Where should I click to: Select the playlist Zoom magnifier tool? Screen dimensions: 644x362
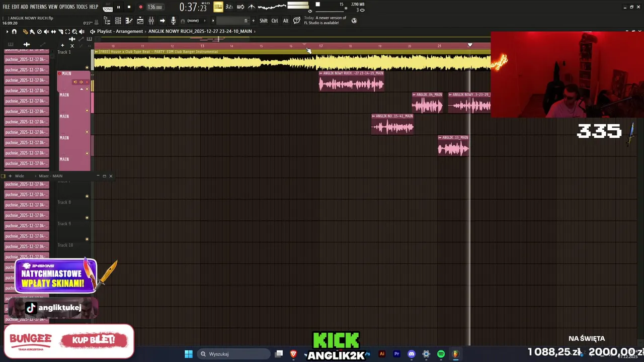tap(74, 32)
